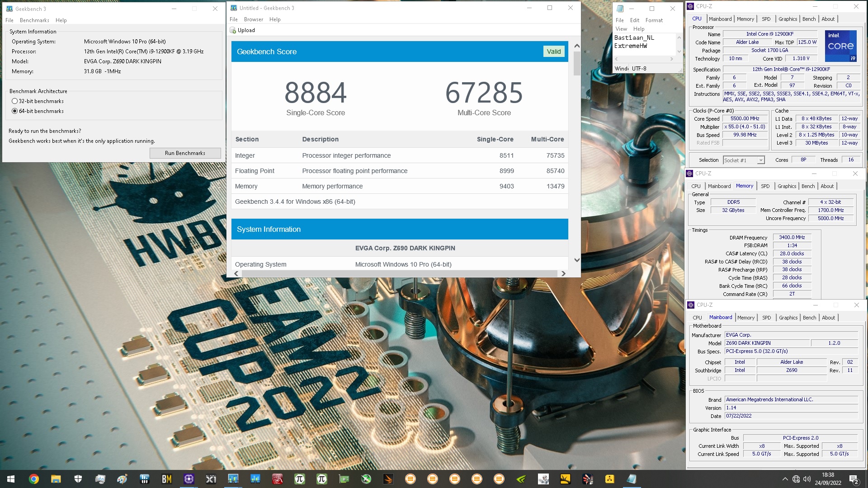
Task: Click the top CPU-Z window title icon
Action: [690, 6]
